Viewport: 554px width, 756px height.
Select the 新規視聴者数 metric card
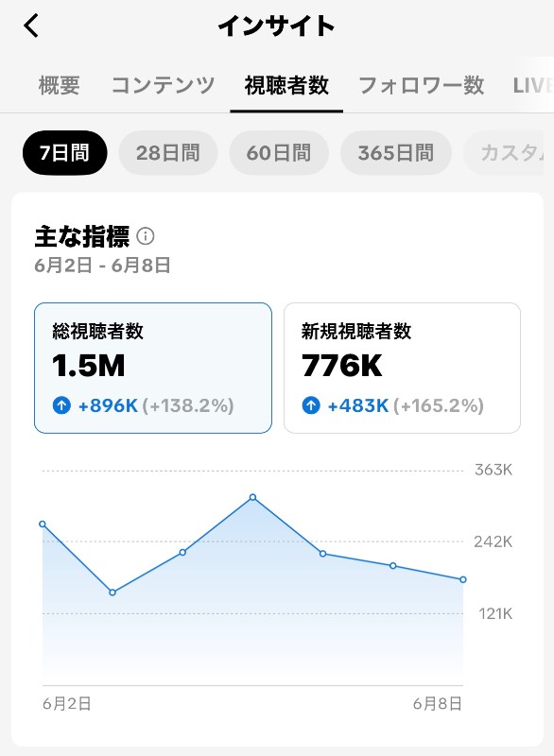402,368
